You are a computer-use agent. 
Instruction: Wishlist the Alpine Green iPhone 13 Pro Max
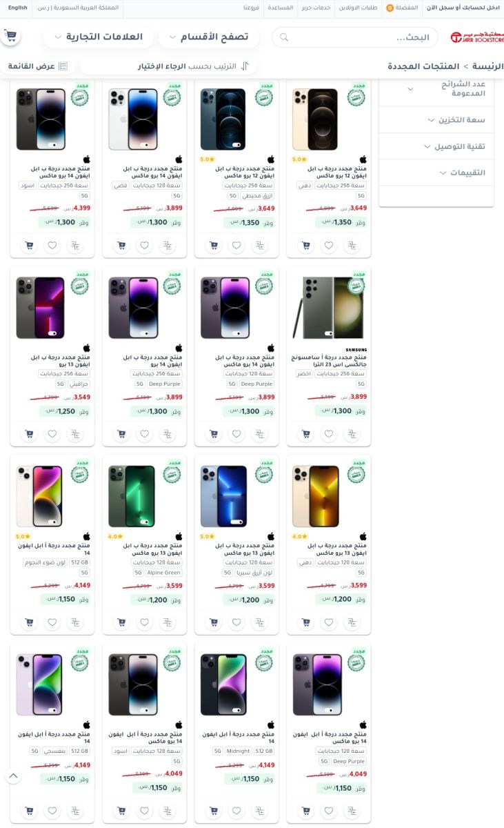[145, 622]
